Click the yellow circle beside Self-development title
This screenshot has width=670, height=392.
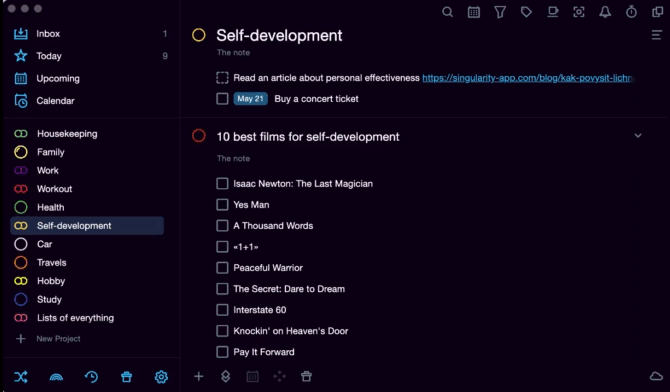click(x=199, y=35)
